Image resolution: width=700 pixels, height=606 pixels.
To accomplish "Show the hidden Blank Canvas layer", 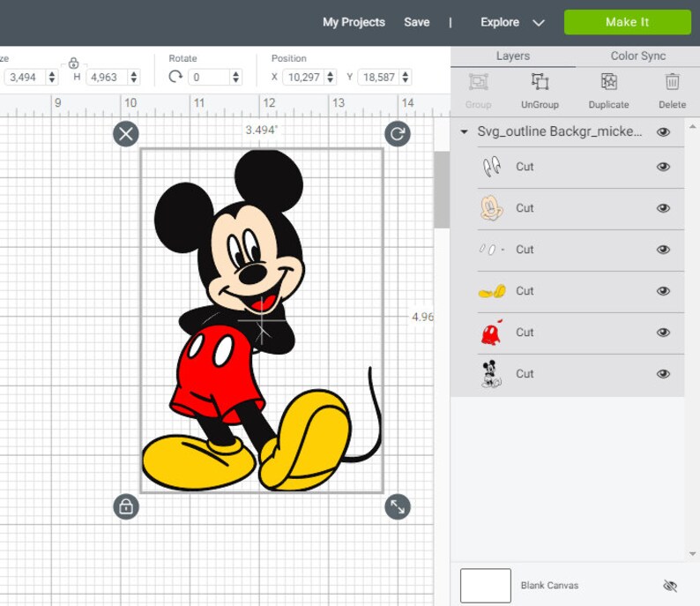I will (x=670, y=586).
